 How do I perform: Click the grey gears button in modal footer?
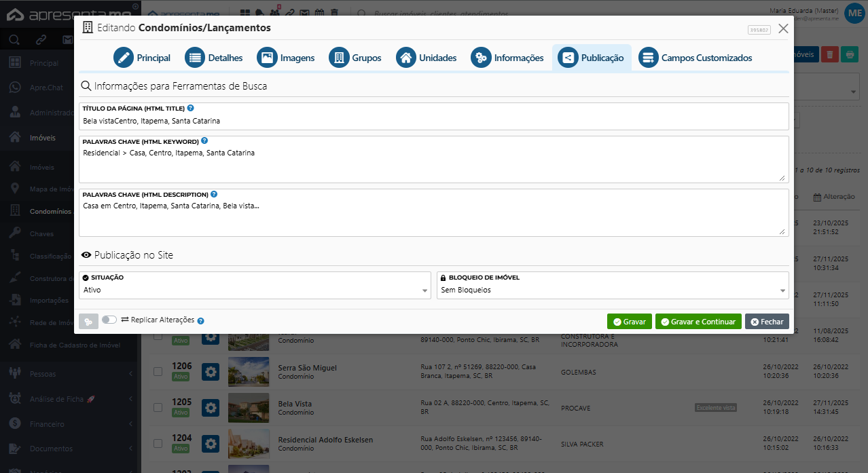(88, 321)
